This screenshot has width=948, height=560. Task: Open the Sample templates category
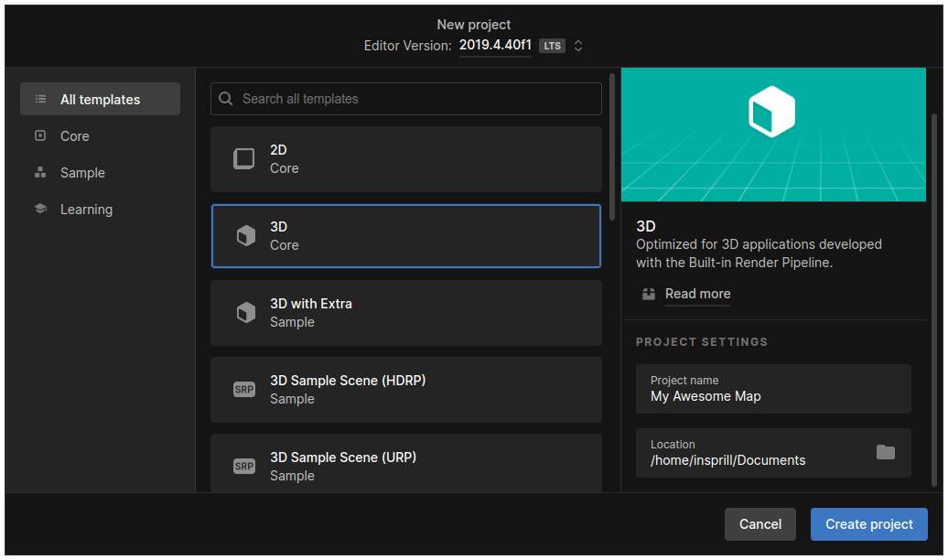[100, 173]
